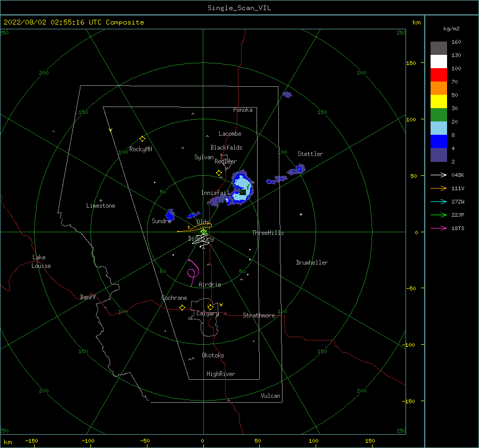Click the Cochrane label

174,298
